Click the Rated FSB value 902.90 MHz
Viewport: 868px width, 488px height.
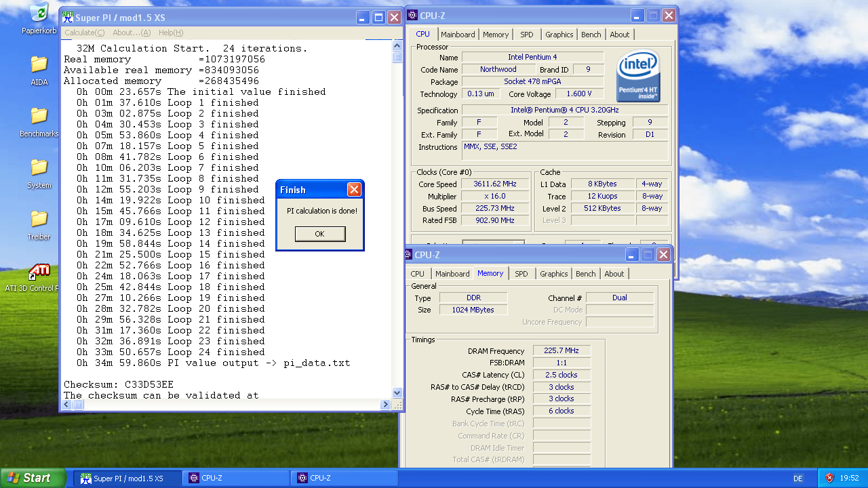coord(494,221)
